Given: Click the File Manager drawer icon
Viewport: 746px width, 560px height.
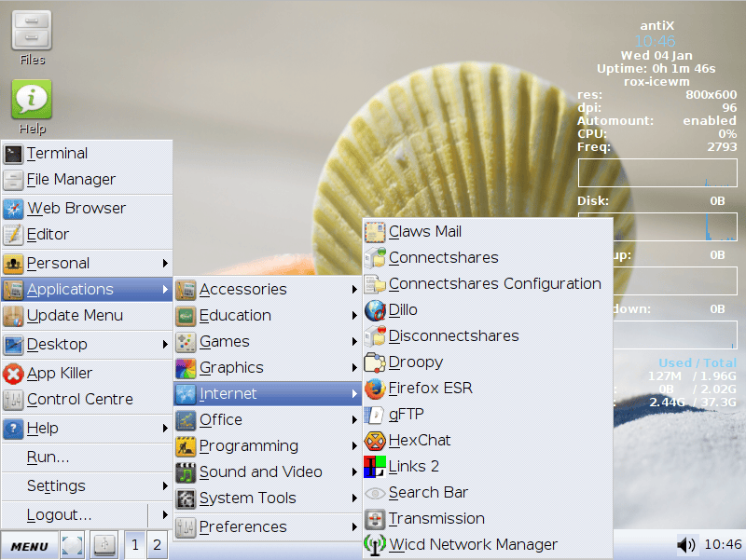Looking at the screenshot, I should tap(13, 180).
